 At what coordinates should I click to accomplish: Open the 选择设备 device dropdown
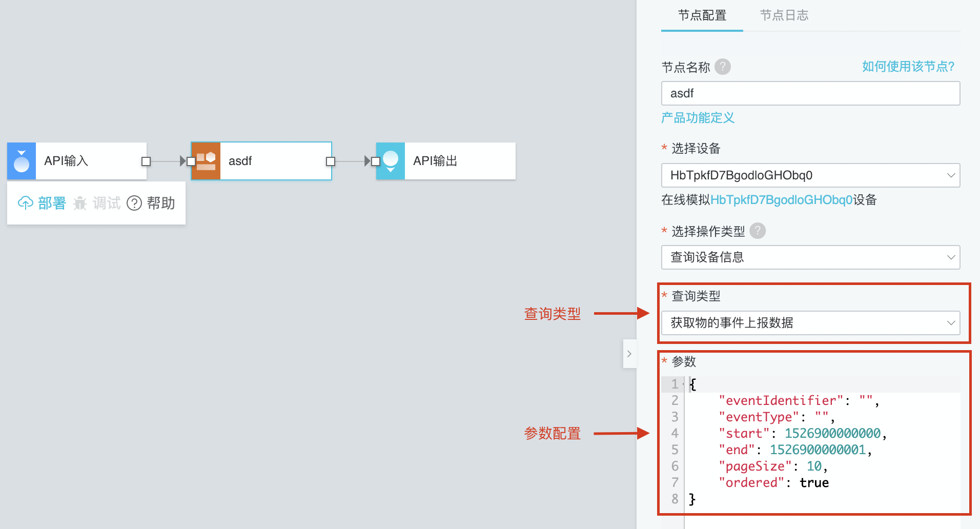[x=810, y=175]
